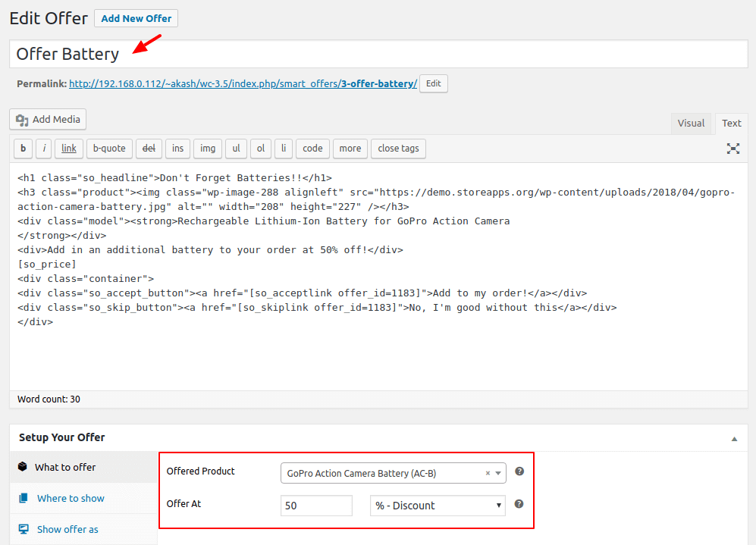Screen dimensions: 756x545
Task: Click the code quicktag button
Action: (x=312, y=149)
